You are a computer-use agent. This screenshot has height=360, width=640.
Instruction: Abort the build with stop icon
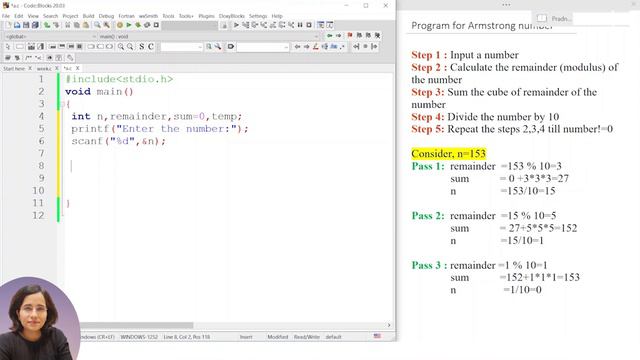[156, 25]
